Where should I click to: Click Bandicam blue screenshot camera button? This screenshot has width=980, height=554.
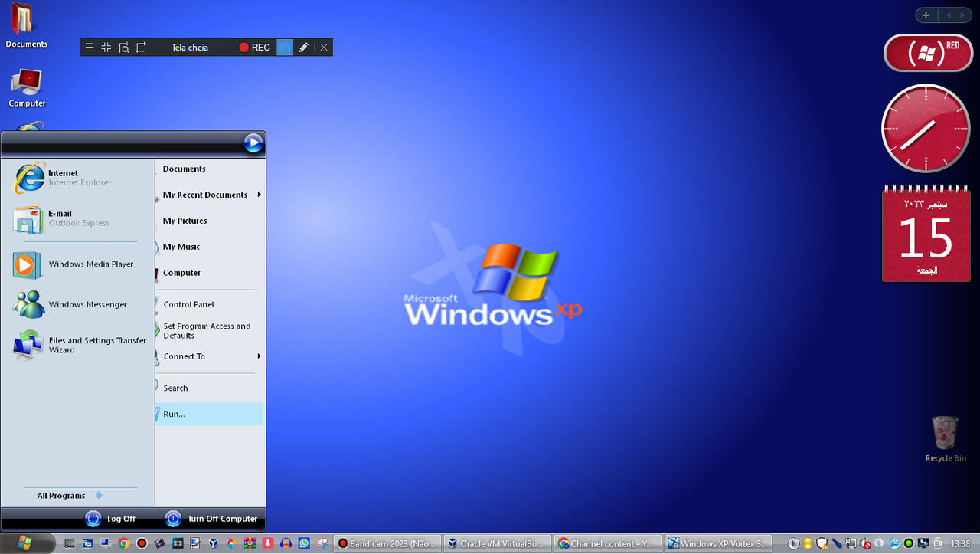[x=285, y=48]
